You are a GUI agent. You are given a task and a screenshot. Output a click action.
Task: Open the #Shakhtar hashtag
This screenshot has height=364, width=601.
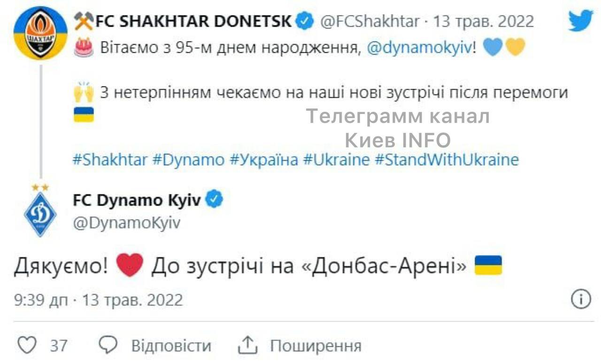pyautogui.click(x=110, y=159)
